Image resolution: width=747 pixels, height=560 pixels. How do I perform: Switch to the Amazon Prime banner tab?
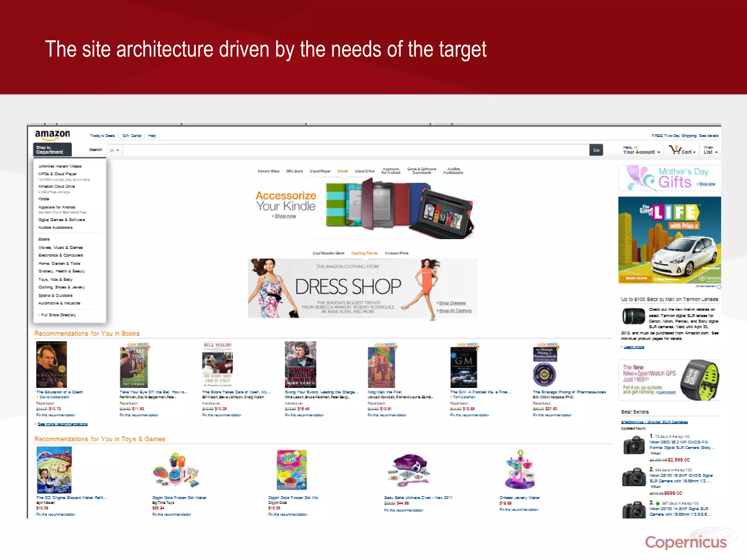tap(396, 253)
